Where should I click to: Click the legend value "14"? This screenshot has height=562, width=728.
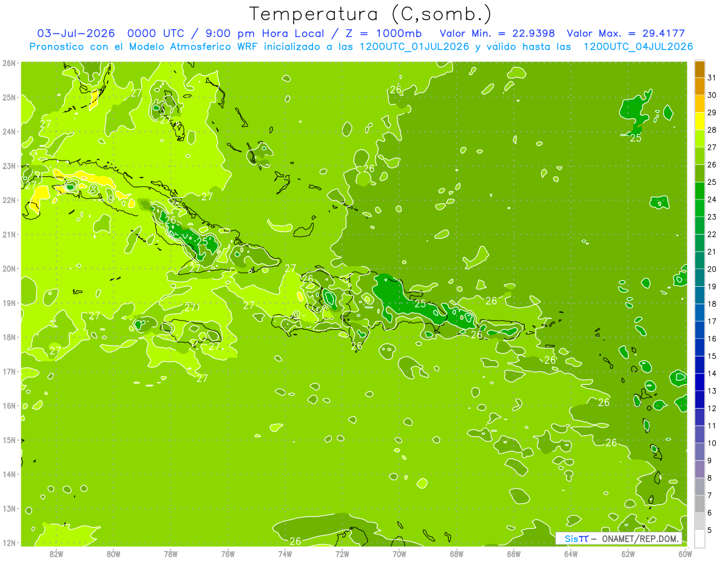point(712,373)
